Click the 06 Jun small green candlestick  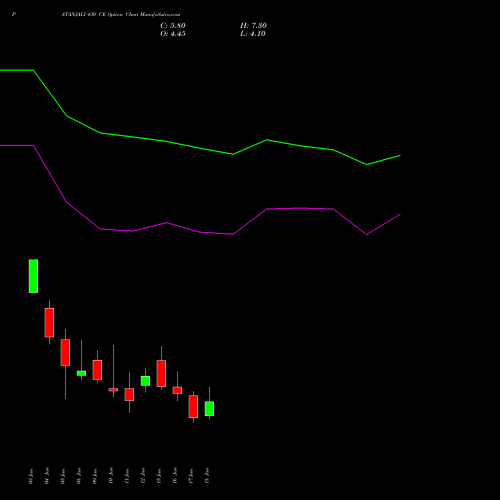(x=81, y=373)
